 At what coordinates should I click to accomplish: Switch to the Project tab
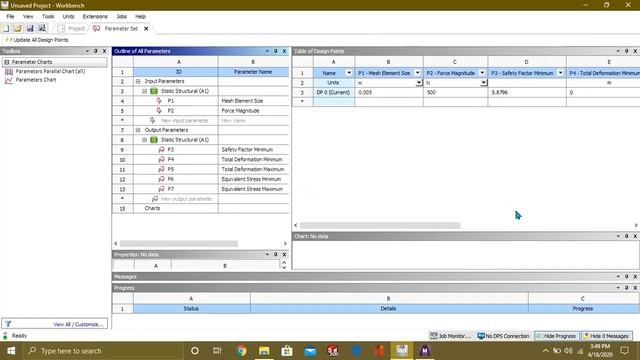72,29
